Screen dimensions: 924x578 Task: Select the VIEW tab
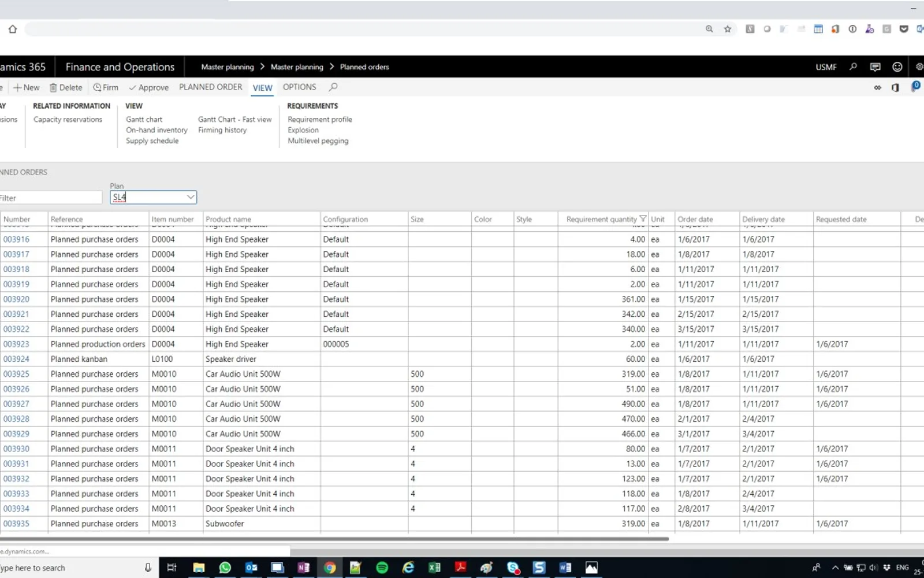[x=262, y=88]
